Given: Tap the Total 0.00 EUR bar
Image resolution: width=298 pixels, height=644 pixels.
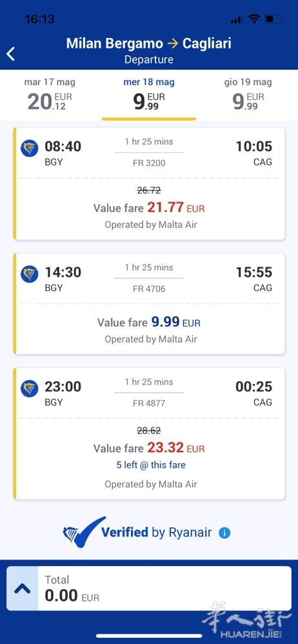Looking at the screenshot, I should click(149, 589).
